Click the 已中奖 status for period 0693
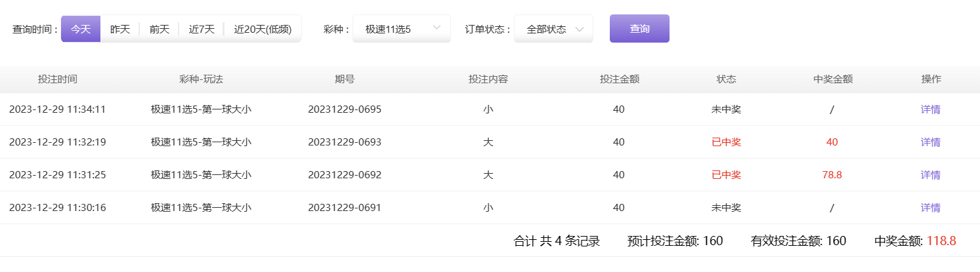980x272 pixels. (x=727, y=142)
